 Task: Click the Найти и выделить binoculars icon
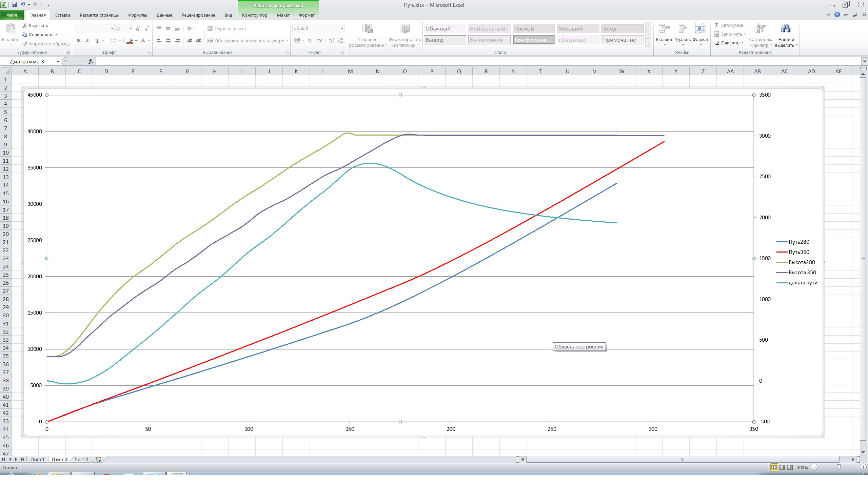pyautogui.click(x=785, y=29)
